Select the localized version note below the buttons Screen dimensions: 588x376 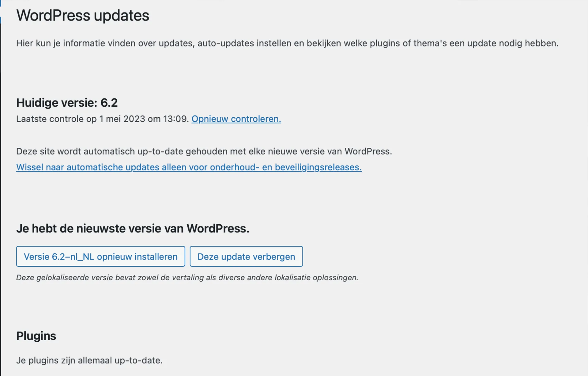(187, 278)
